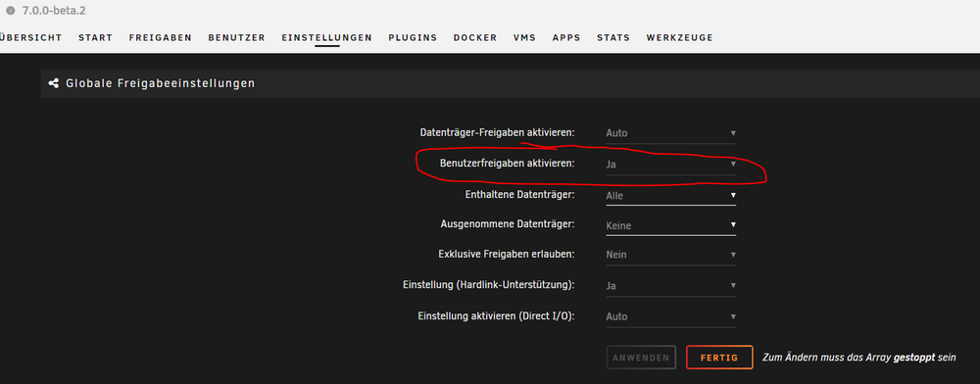Click the Globale Freigabeeinstellungen heading
The height and width of the screenshot is (384, 980).
tap(161, 83)
